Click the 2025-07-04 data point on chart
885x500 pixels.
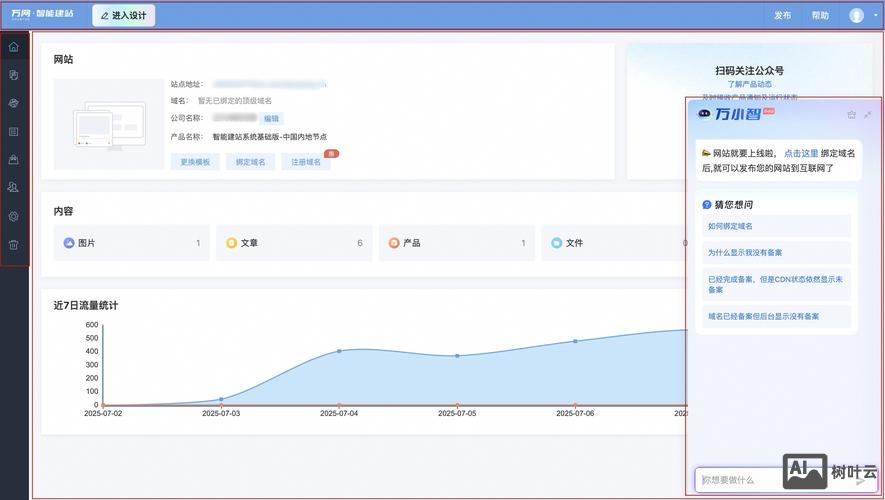[339, 351]
